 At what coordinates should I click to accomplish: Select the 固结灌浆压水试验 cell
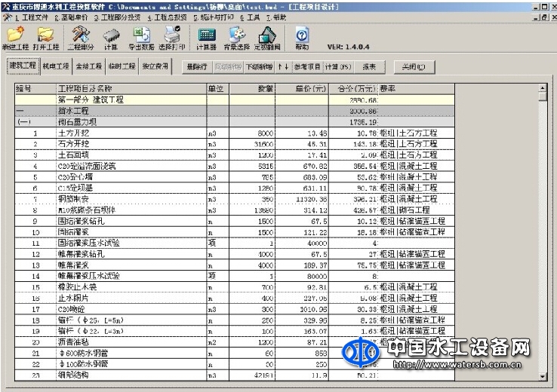point(131,243)
